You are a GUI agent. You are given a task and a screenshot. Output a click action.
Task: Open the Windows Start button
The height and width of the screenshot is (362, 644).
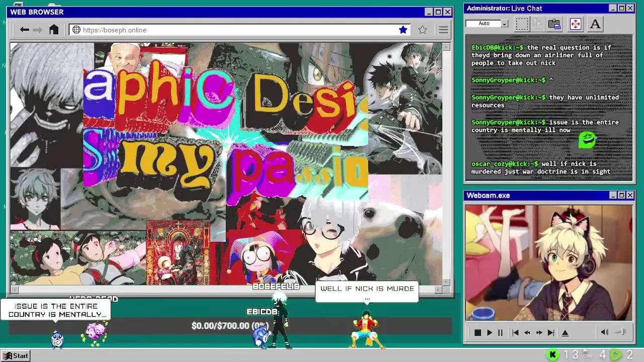click(16, 355)
